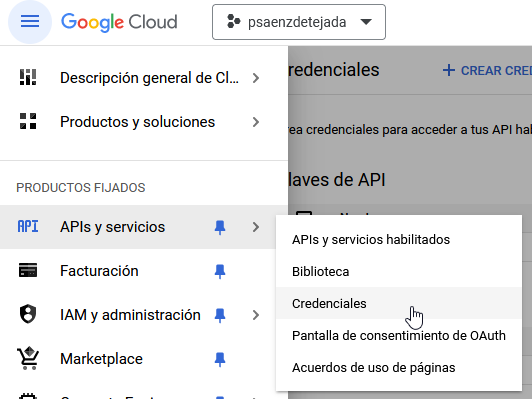Open the psaenzdetejada project selector
The height and width of the screenshot is (399, 532).
[x=299, y=22]
